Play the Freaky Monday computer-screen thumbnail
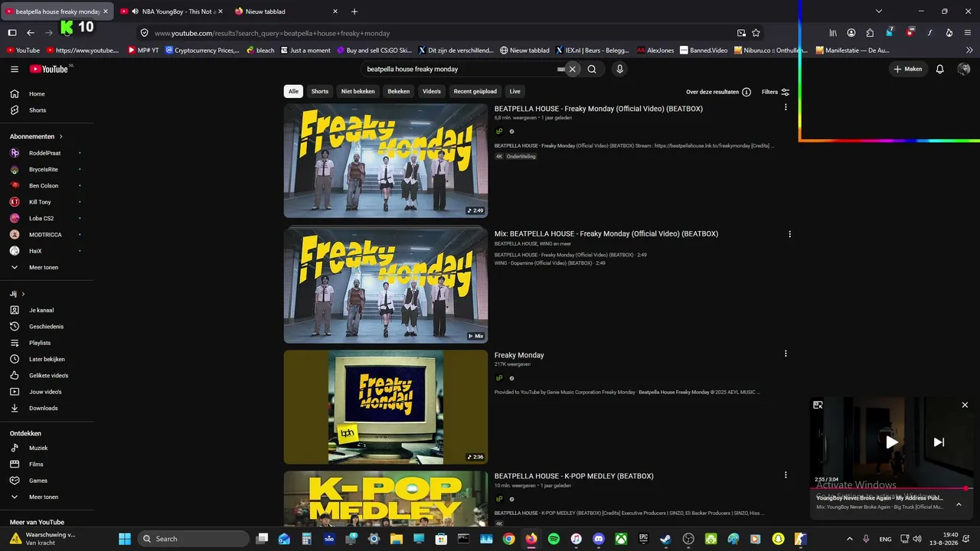This screenshot has height=551, width=980. (386, 407)
